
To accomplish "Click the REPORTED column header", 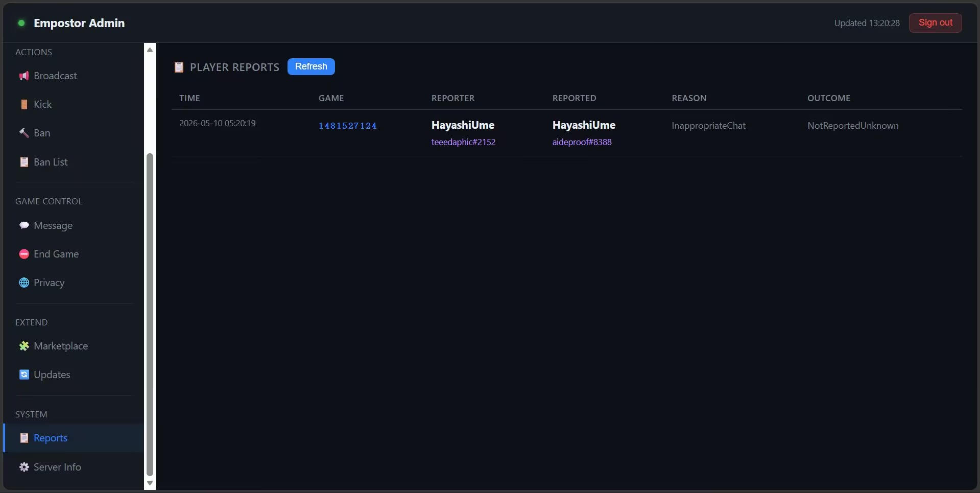I will coord(574,98).
